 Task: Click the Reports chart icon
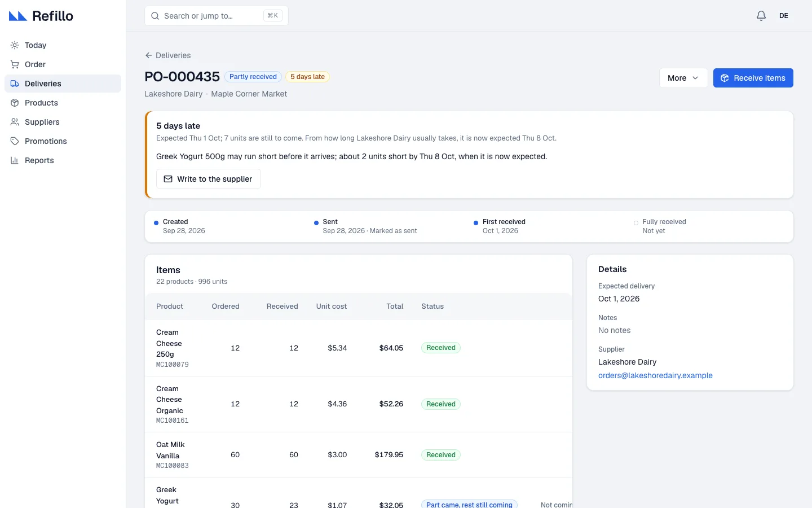tap(15, 160)
